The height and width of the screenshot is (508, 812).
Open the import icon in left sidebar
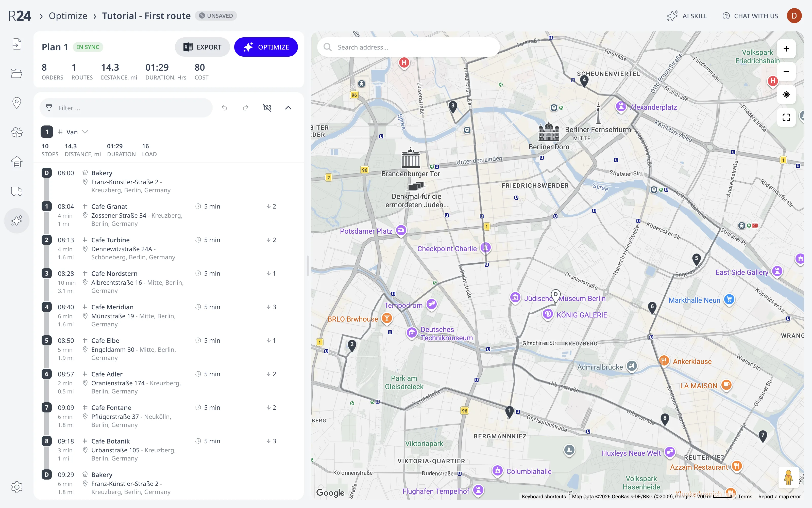click(16, 44)
